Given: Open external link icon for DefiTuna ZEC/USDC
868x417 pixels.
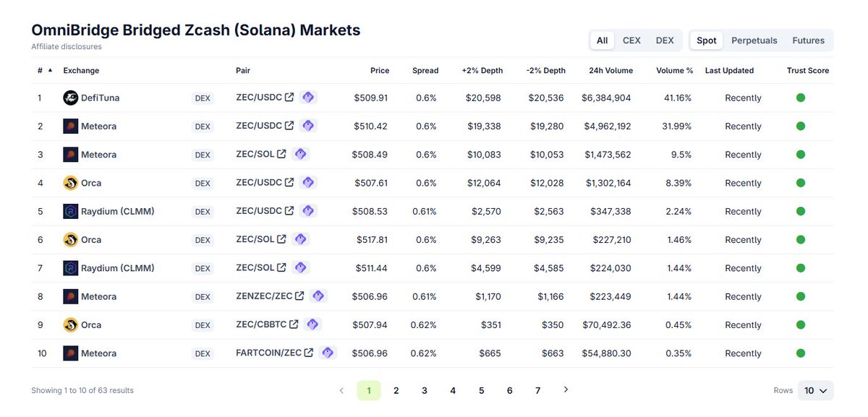Looking at the screenshot, I should (x=289, y=98).
